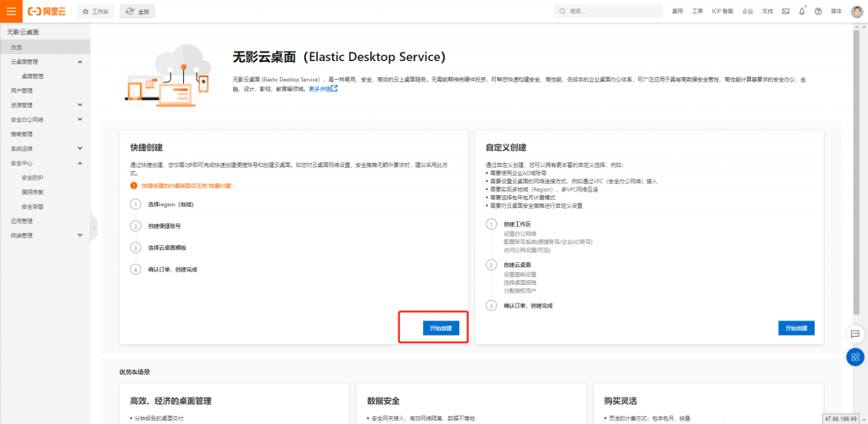Open Cloud Shell terminal icon in header

coord(786,11)
